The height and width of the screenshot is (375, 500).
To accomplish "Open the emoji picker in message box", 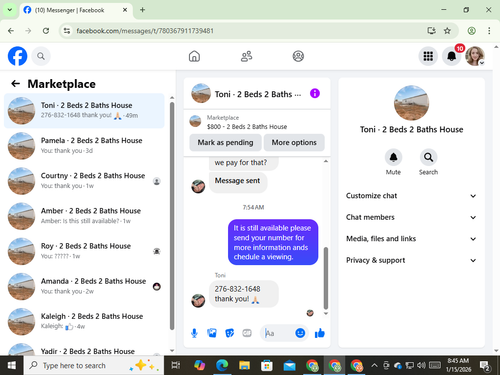I will pyautogui.click(x=300, y=333).
